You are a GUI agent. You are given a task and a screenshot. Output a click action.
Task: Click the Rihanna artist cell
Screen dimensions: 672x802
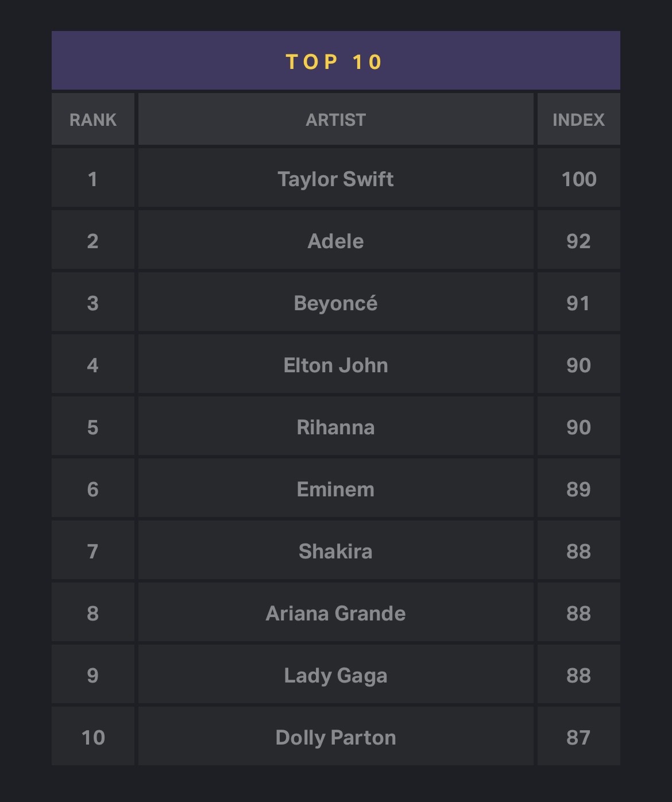[336, 427]
